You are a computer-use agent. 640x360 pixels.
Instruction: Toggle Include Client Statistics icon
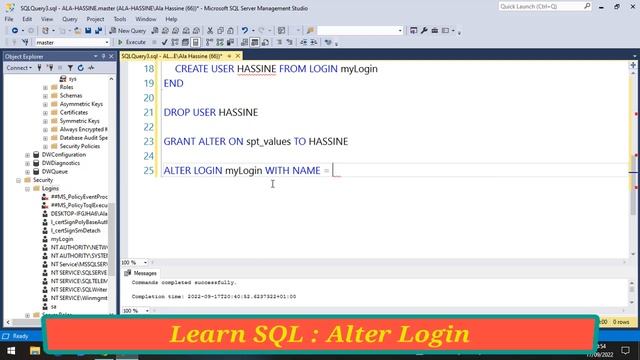(230, 42)
